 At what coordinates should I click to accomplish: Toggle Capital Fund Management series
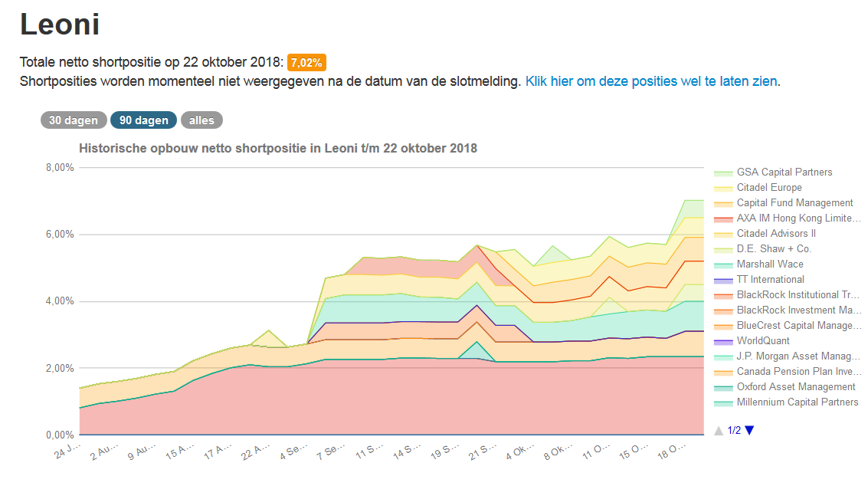[x=794, y=203]
